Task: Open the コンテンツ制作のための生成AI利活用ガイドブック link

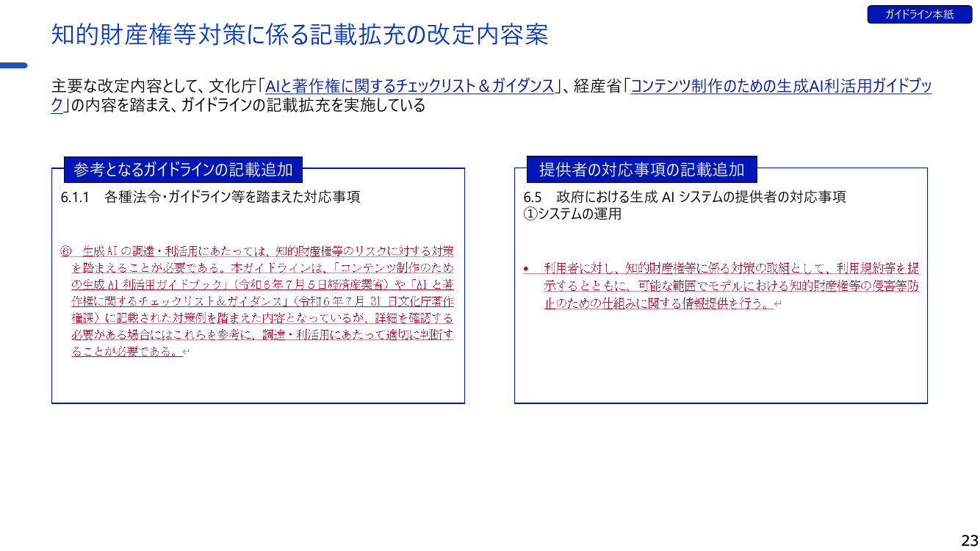Action: [781, 86]
